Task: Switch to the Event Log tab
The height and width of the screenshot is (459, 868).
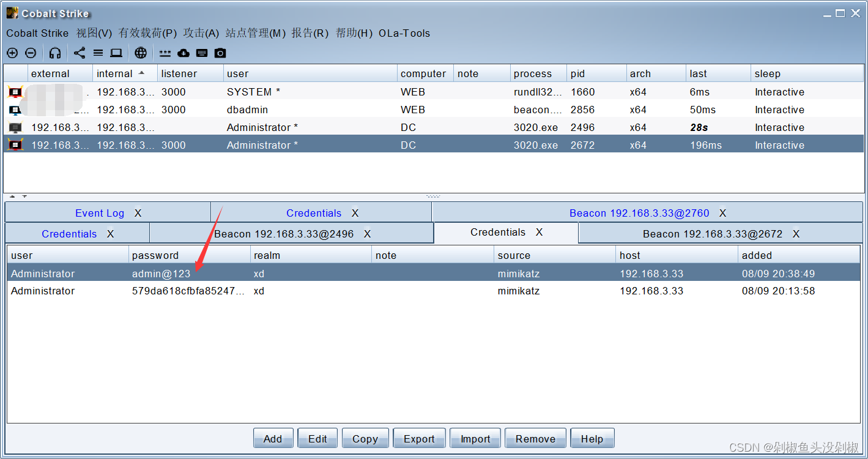Action: pyautogui.click(x=100, y=213)
